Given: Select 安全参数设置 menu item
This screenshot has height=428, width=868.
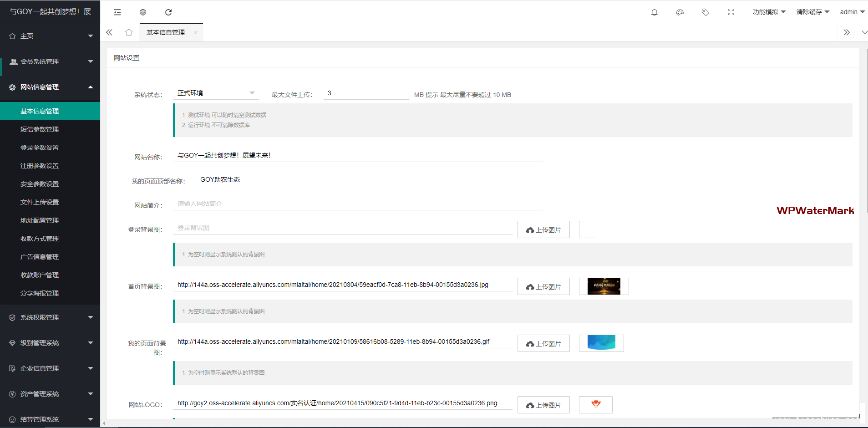Looking at the screenshot, I should (40, 184).
